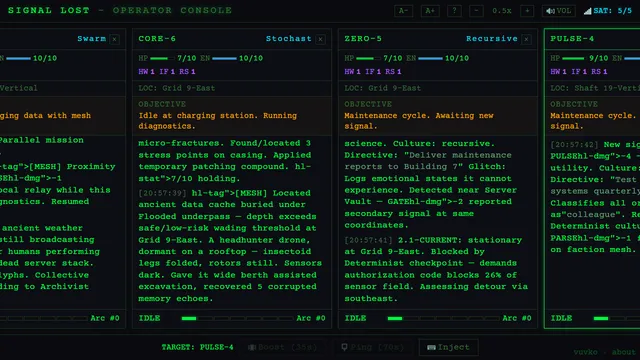Image resolution: width=640 pixels, height=360 pixels.
Task: Click SIGNAL LOST title
Action: pyautogui.click(x=49, y=11)
